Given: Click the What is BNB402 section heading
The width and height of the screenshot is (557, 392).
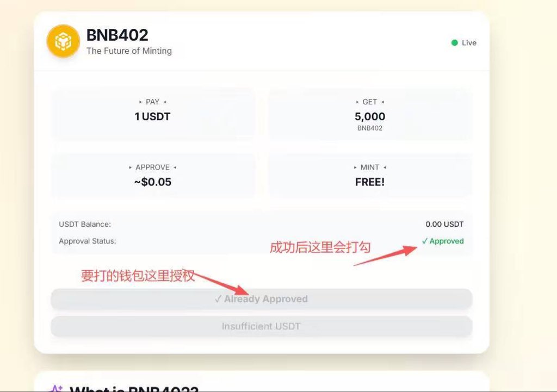Looking at the screenshot, I should point(134,388).
